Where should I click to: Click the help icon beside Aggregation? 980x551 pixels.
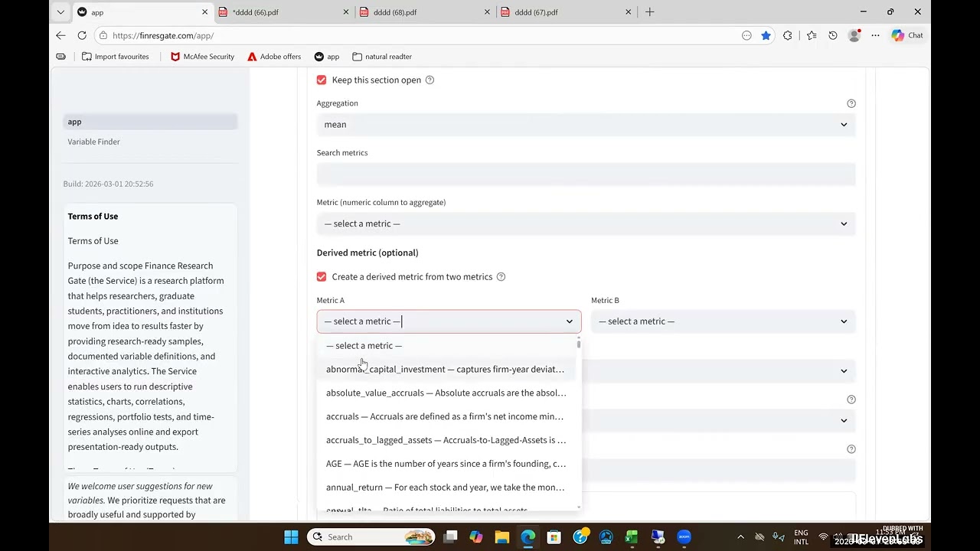click(x=851, y=103)
